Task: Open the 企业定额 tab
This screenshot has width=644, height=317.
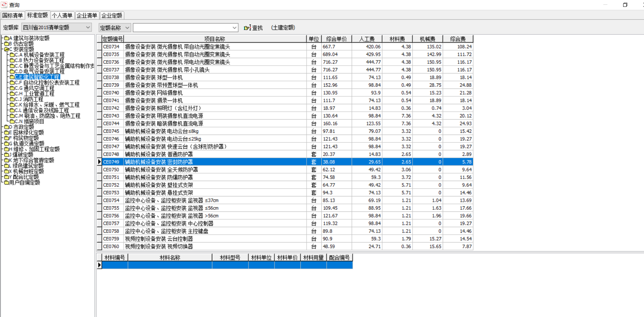Action: click(112, 15)
